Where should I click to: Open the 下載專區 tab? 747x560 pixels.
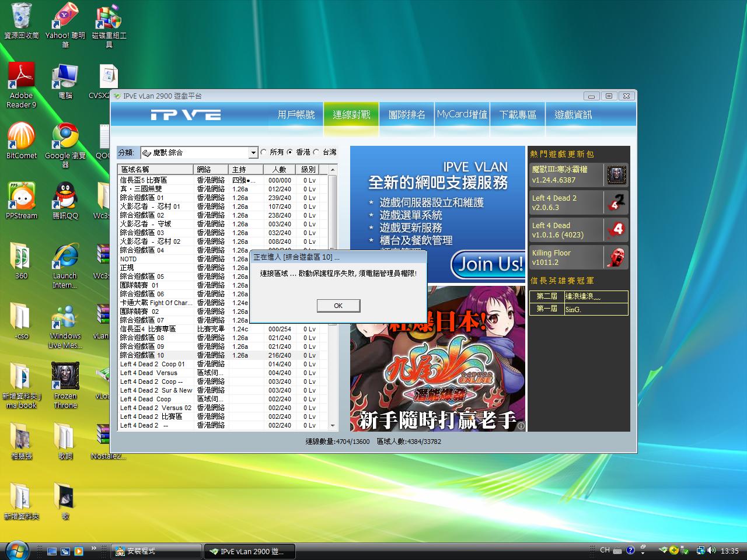coord(518,115)
